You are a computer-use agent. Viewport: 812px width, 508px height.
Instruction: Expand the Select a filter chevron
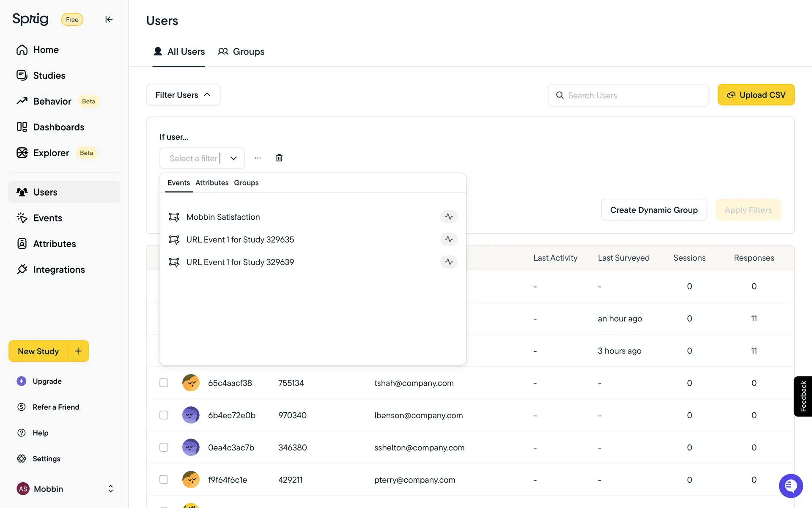(x=233, y=158)
